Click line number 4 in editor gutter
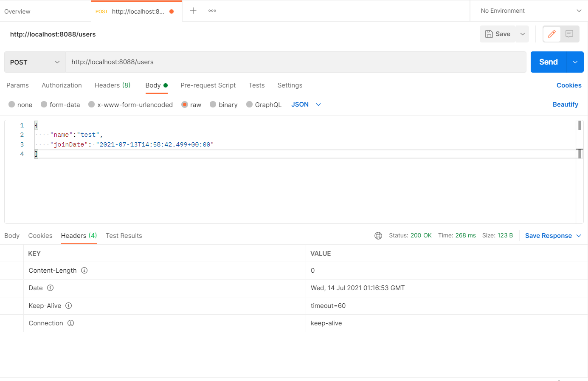Viewport: 588px width, 381px height. point(22,154)
